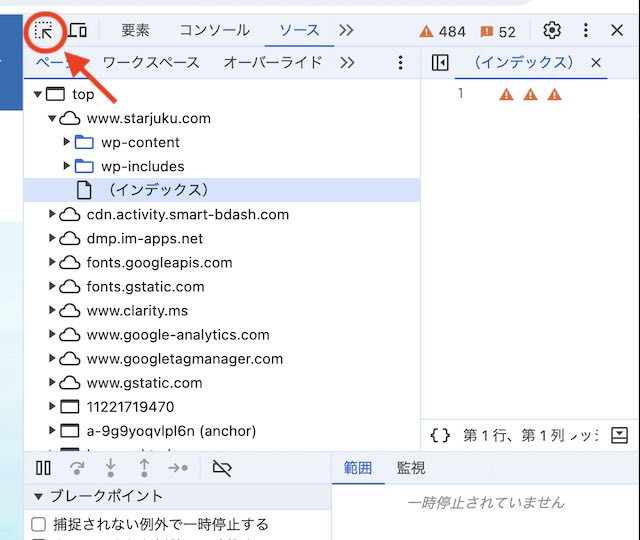
Task: Open DevTools settings gear
Action: [552, 30]
